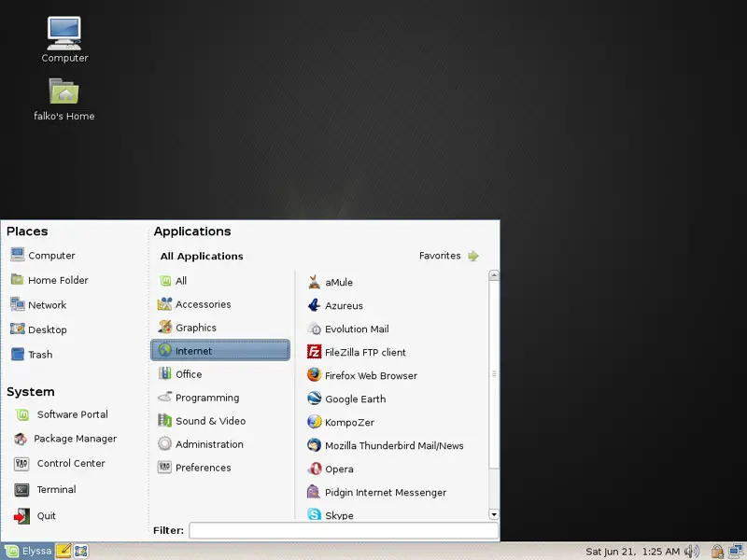
Task: Open Pidgin Internet Messenger
Action: (377, 492)
